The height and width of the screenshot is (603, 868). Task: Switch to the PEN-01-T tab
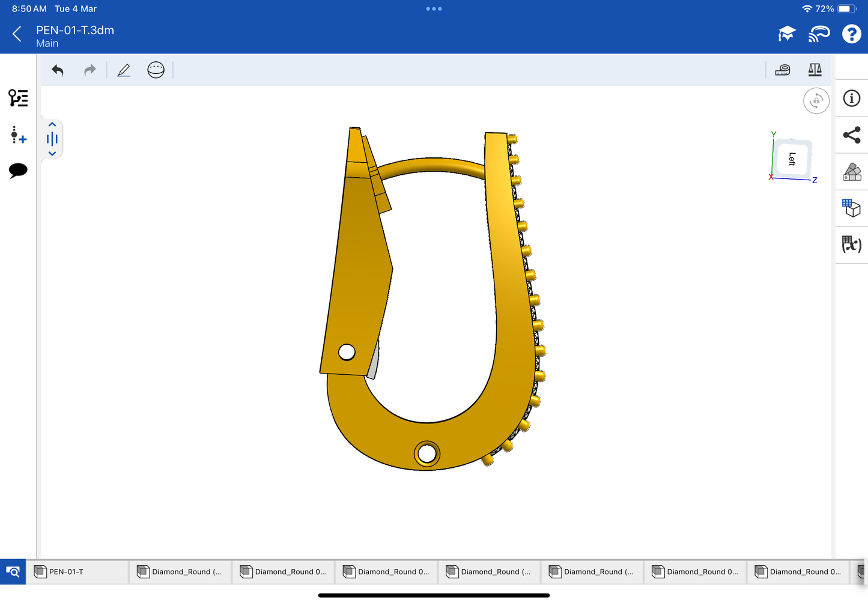pyautogui.click(x=78, y=572)
